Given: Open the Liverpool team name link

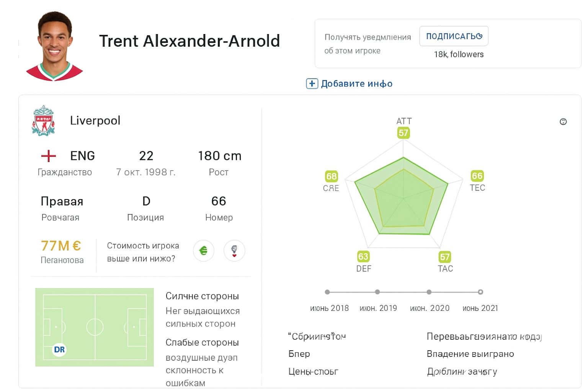Looking at the screenshot, I should (x=95, y=121).
